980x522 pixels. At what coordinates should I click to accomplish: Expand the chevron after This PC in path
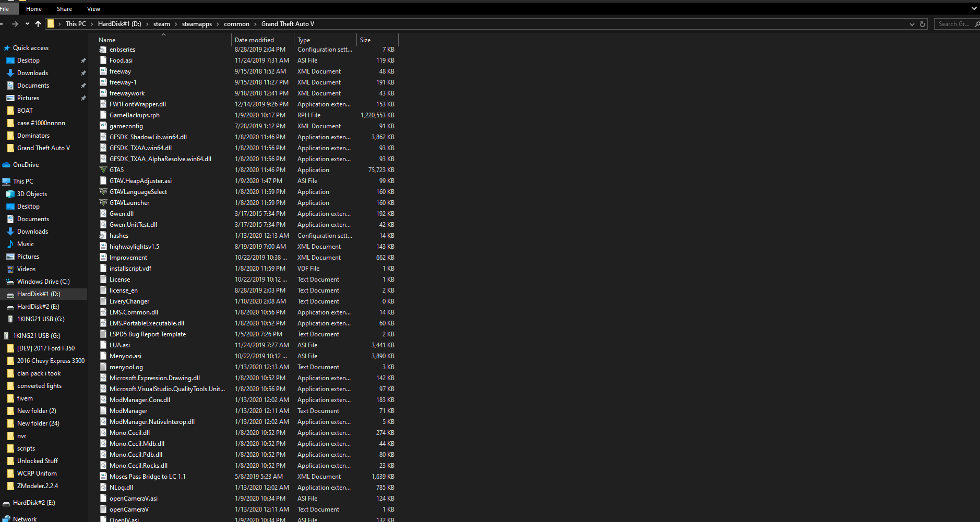pyautogui.click(x=92, y=24)
